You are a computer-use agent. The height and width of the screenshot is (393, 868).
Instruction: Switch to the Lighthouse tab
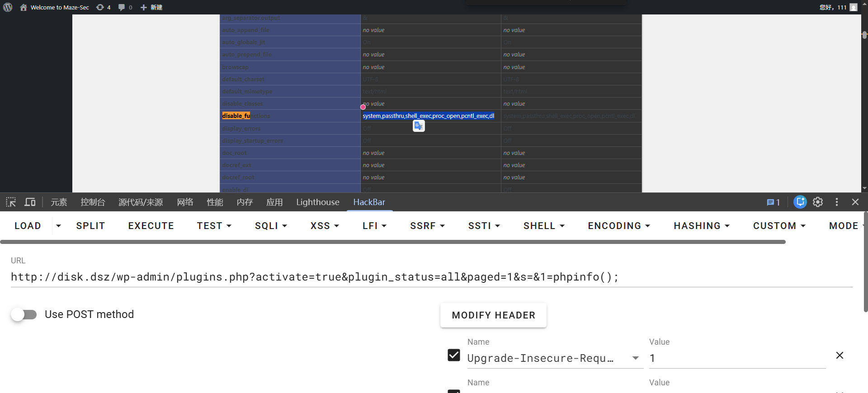pyautogui.click(x=317, y=202)
